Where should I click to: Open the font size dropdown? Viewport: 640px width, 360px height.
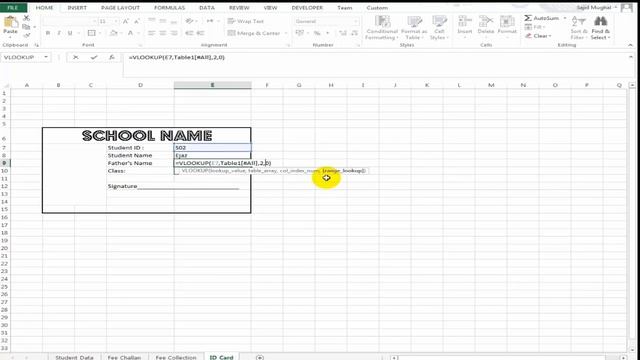pos(116,21)
